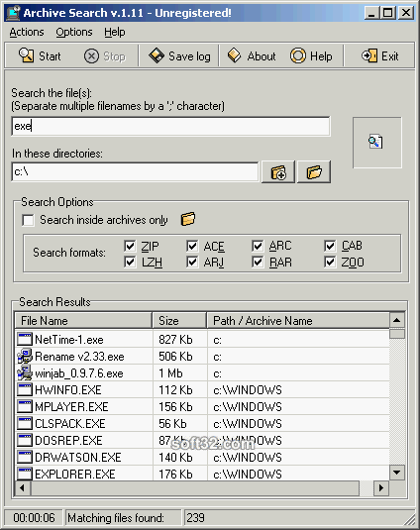Viewport: 420px width, 530px height.
Task: Click the folder icon beside archives-only option
Action: point(188,219)
